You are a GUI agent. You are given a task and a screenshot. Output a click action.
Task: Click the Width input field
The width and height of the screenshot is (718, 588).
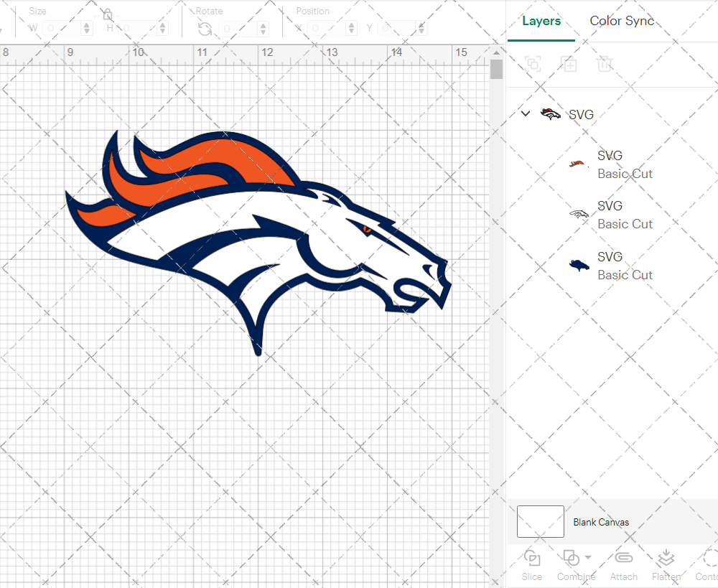click(x=62, y=29)
